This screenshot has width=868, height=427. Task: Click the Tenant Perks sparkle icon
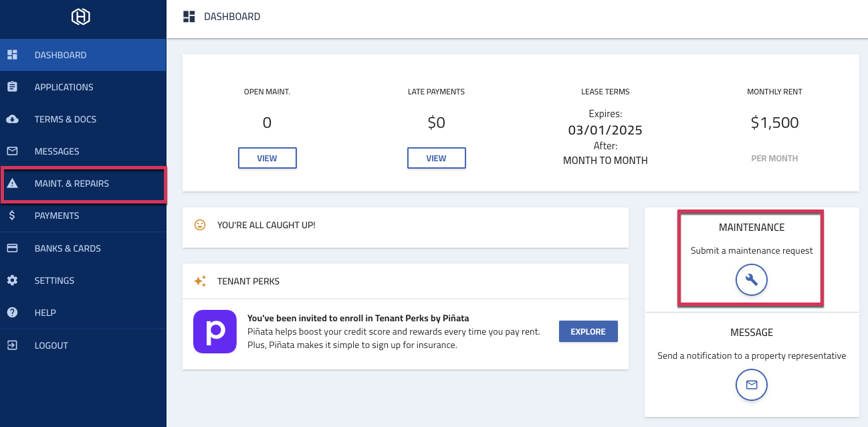coord(200,281)
